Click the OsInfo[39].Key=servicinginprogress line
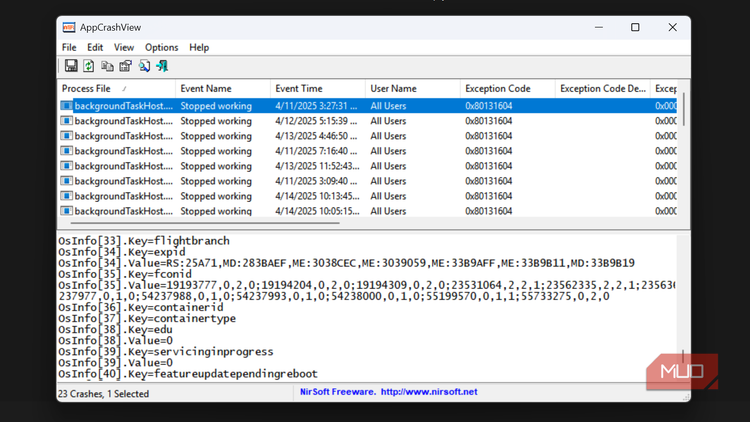750x422 pixels. point(166,352)
